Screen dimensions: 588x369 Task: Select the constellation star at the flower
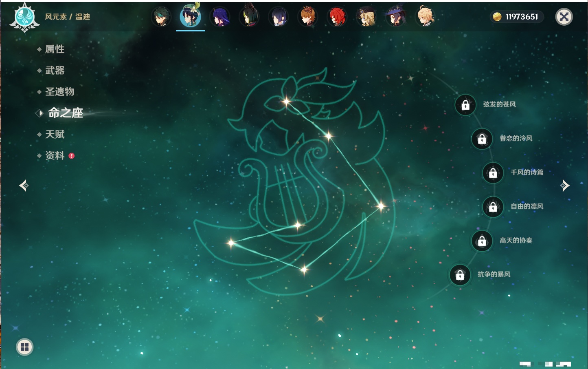tap(287, 102)
